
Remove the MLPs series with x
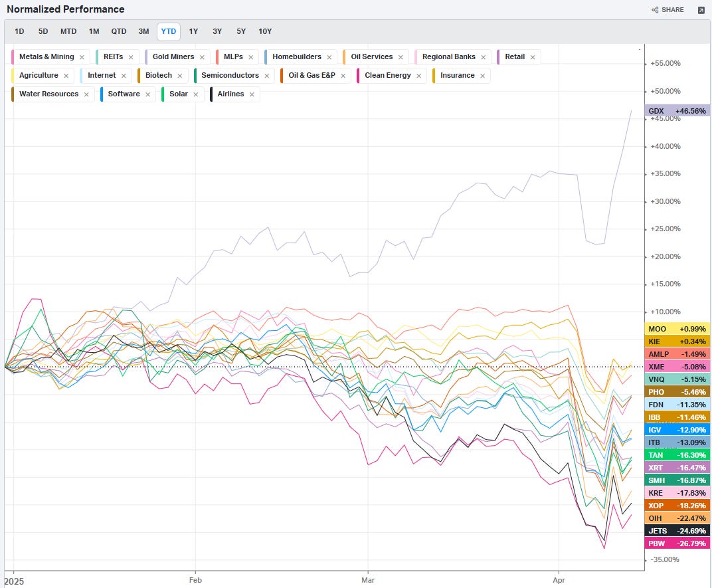click(x=250, y=57)
